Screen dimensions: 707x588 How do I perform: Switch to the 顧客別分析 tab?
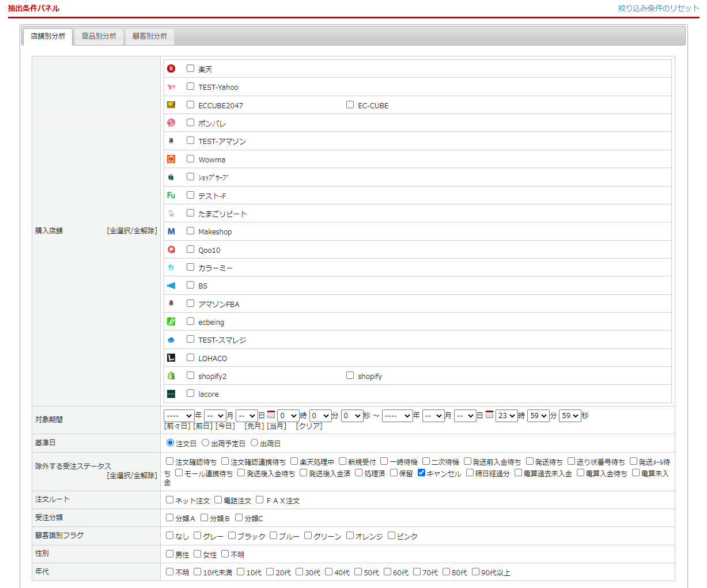pyautogui.click(x=150, y=36)
